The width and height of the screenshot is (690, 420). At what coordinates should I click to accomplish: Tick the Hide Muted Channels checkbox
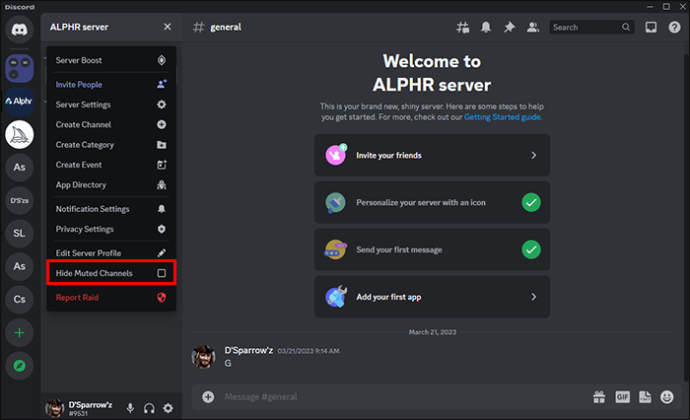pyautogui.click(x=161, y=273)
